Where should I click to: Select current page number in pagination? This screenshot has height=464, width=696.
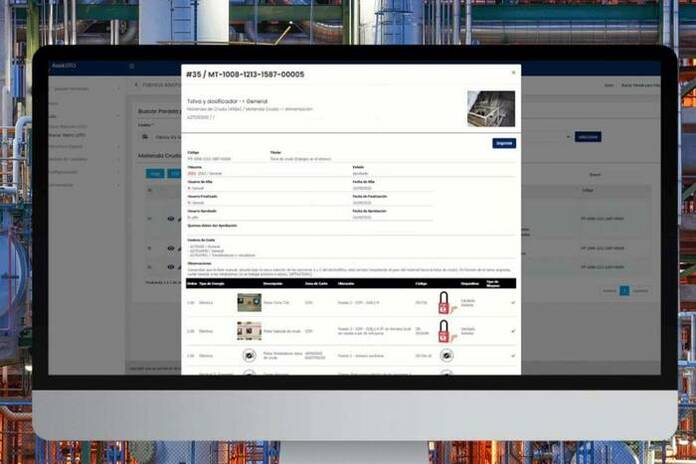coord(624,290)
